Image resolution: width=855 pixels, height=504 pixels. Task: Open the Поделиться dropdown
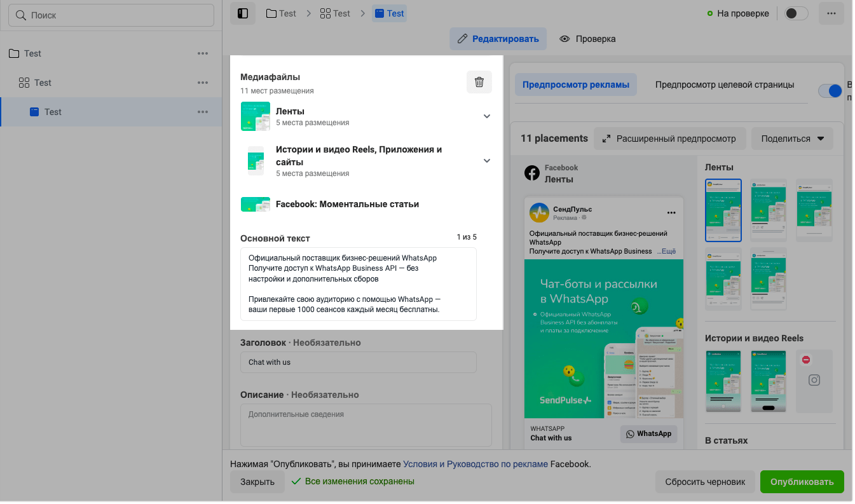point(792,139)
